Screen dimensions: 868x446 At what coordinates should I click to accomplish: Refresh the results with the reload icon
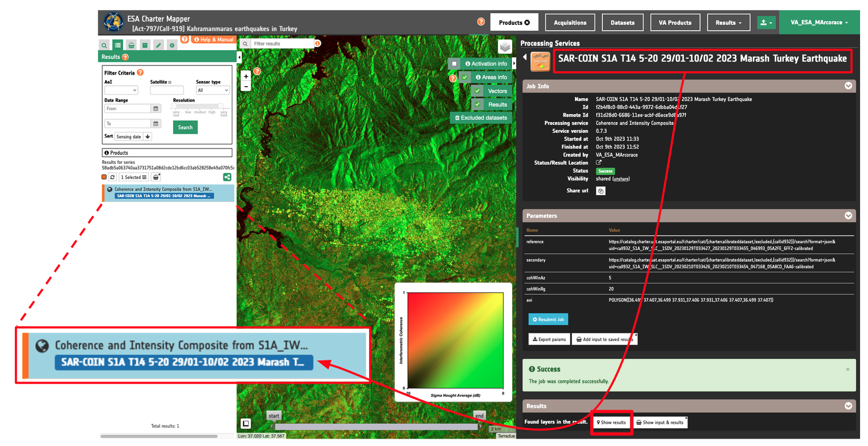(x=112, y=177)
